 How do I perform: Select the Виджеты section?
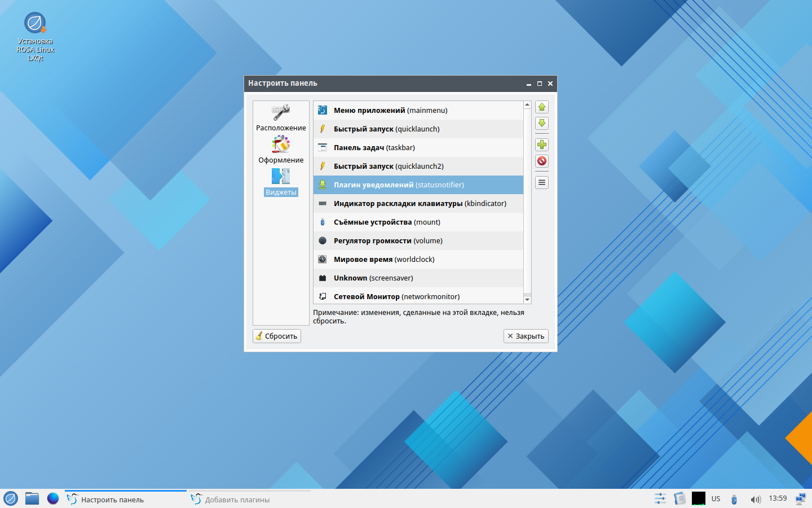[281, 182]
